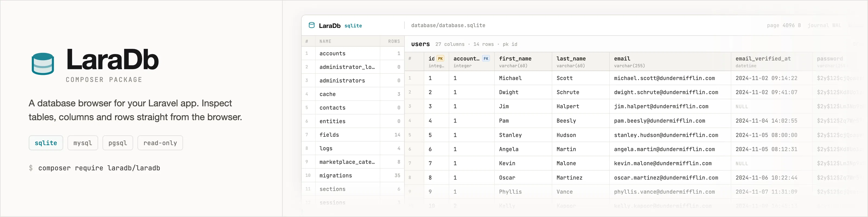
Task: Click the NULL value in Jim's row
Action: [742, 107]
